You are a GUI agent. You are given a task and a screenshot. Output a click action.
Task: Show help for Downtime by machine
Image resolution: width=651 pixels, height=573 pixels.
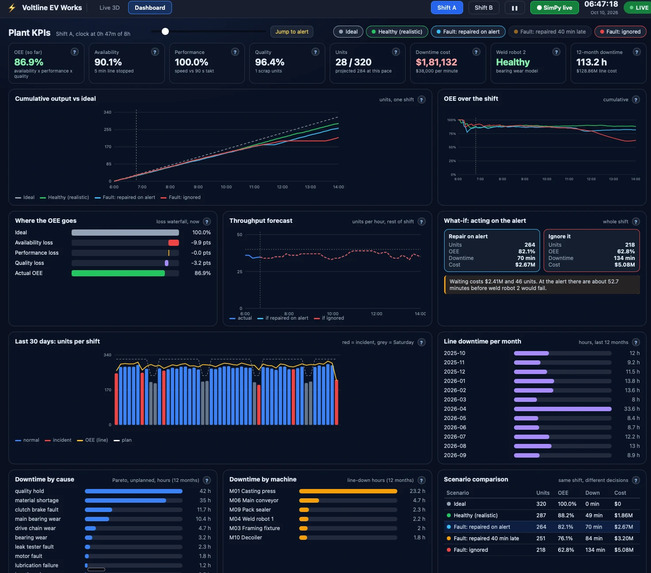(x=421, y=480)
